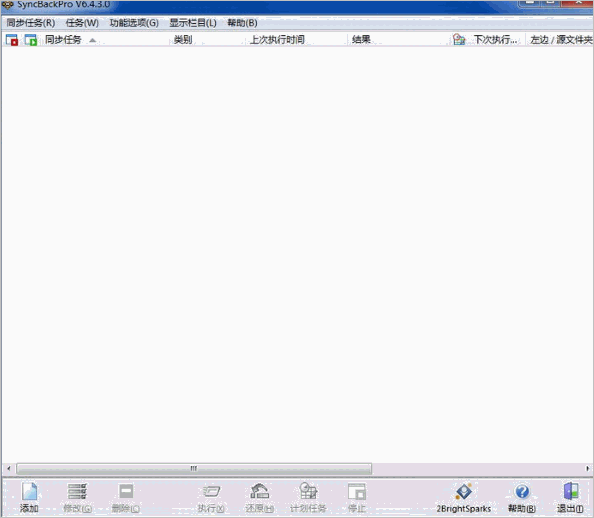Open the 同步任务(R) menu
Screen dimensions: 594x518
click(31, 23)
